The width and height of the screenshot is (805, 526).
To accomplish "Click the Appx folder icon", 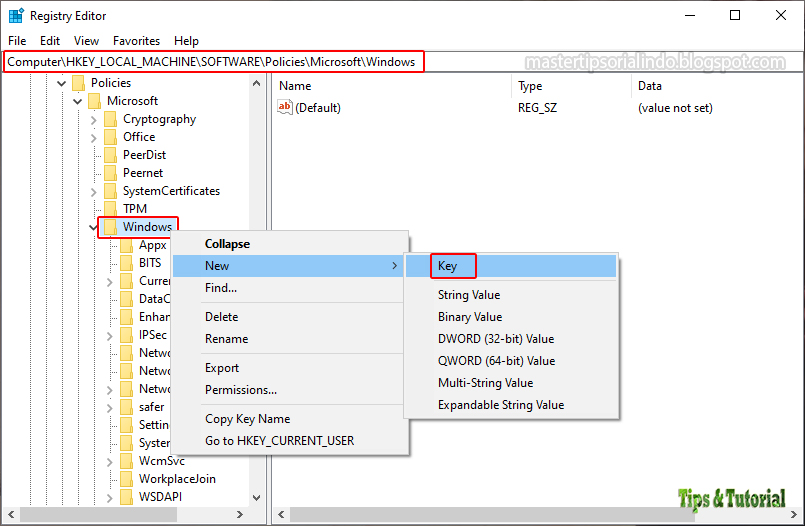I will tap(126, 245).
